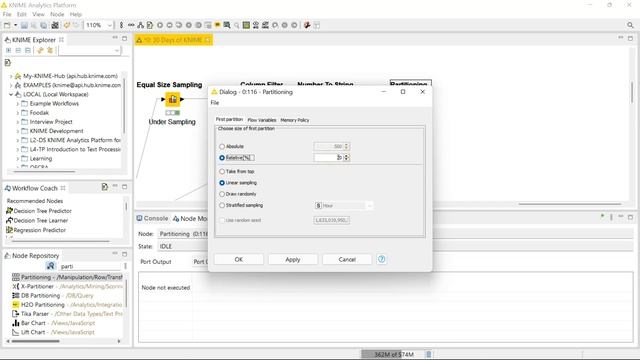
Task: Open the New toolbar dropdown arrow
Action: pyautogui.click(x=16, y=25)
